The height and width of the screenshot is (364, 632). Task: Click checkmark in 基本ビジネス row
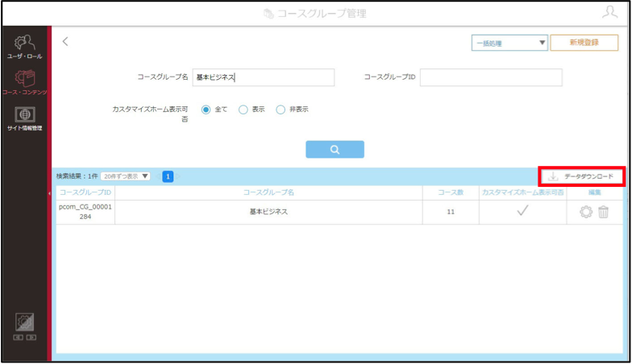click(x=522, y=211)
